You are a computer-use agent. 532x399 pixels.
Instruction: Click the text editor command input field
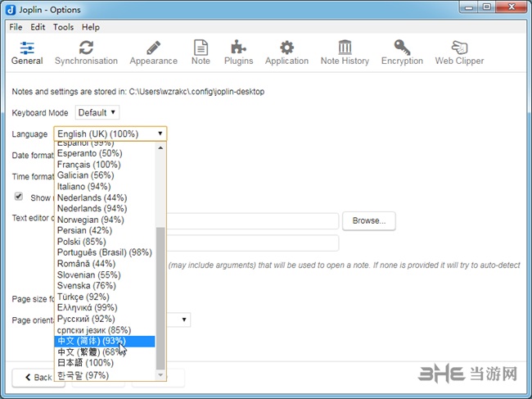[x=253, y=220]
